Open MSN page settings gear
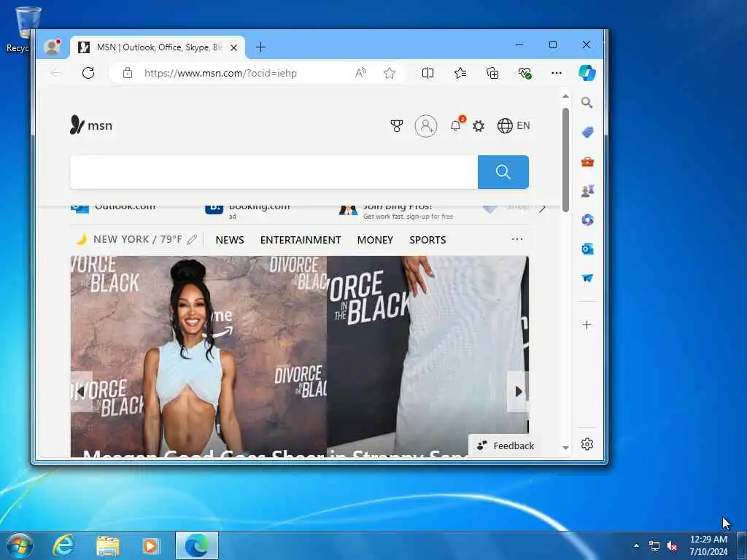 point(479,125)
